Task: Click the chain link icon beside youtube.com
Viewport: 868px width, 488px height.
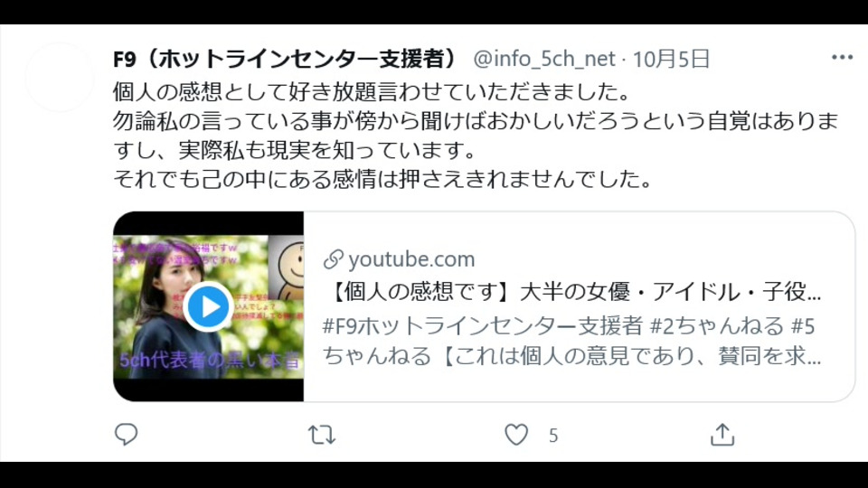Action: [x=334, y=259]
